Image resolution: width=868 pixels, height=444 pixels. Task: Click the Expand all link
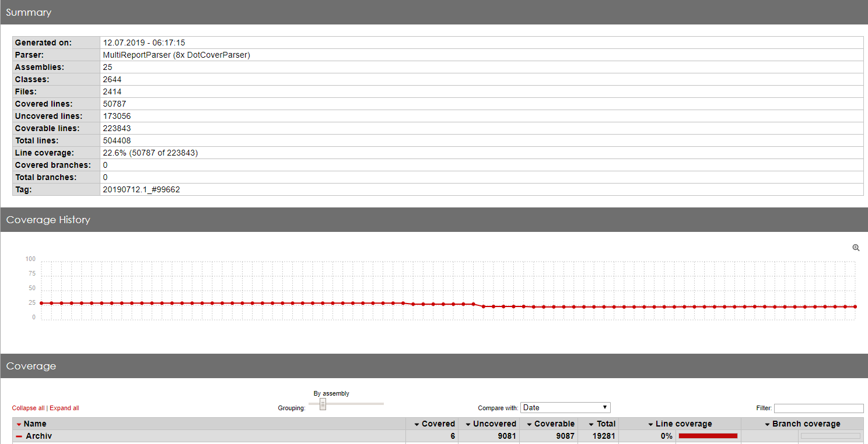pos(64,407)
